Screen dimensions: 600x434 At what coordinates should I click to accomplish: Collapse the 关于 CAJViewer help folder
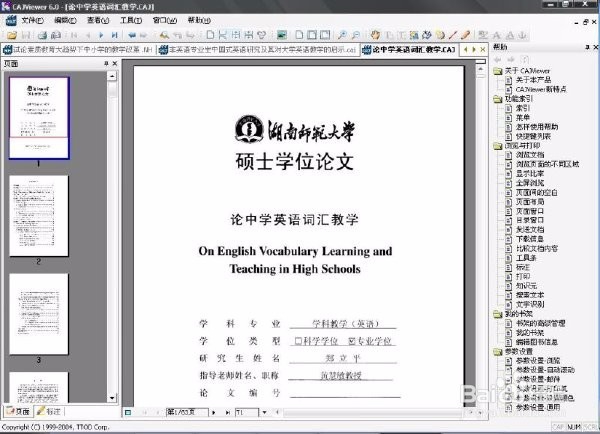point(497,71)
